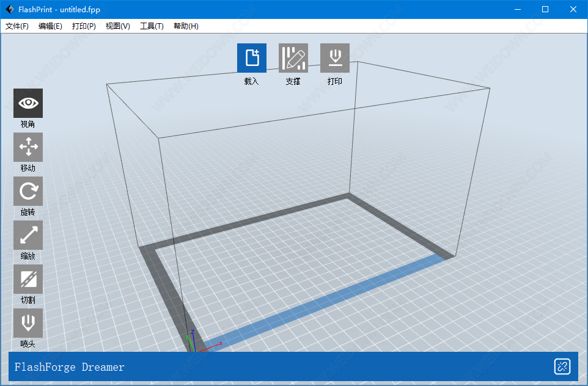Minimize the FlashPrint window
Image resolution: width=588 pixels, height=386 pixels.
518,9
